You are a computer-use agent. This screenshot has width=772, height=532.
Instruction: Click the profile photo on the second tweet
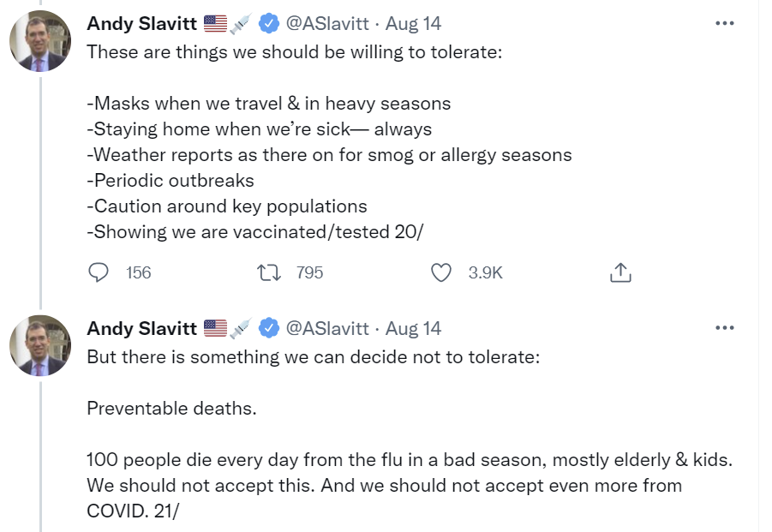(39, 345)
